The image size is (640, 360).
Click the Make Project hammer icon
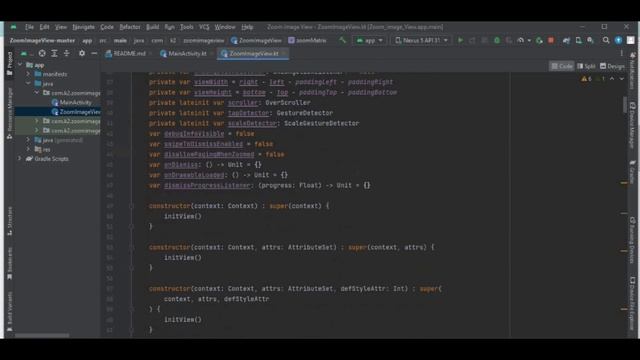click(x=342, y=40)
